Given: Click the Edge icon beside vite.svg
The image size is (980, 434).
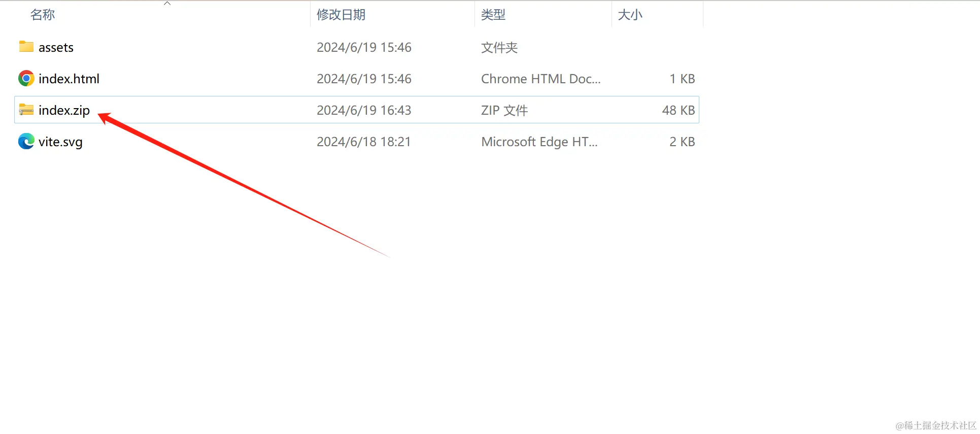Looking at the screenshot, I should [x=26, y=141].
